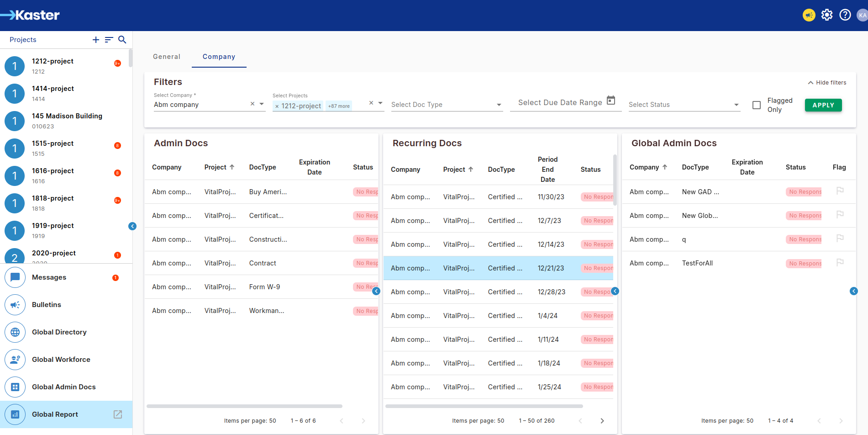Image resolution: width=868 pixels, height=435 pixels.
Task: Open the settings gear icon
Action: click(x=826, y=15)
